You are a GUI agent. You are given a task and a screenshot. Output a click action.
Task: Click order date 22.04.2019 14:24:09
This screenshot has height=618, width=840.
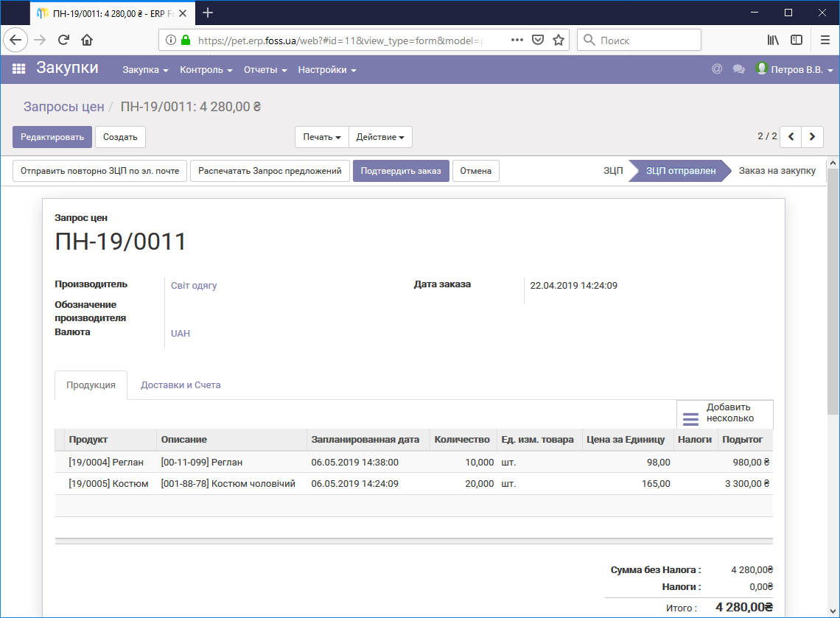574,286
